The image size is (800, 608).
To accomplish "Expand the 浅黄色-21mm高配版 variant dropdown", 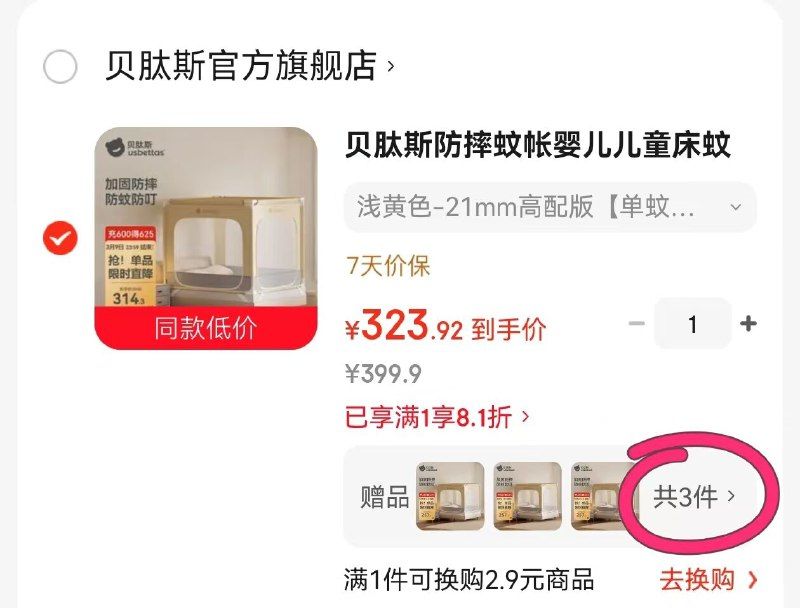I will tap(551, 207).
